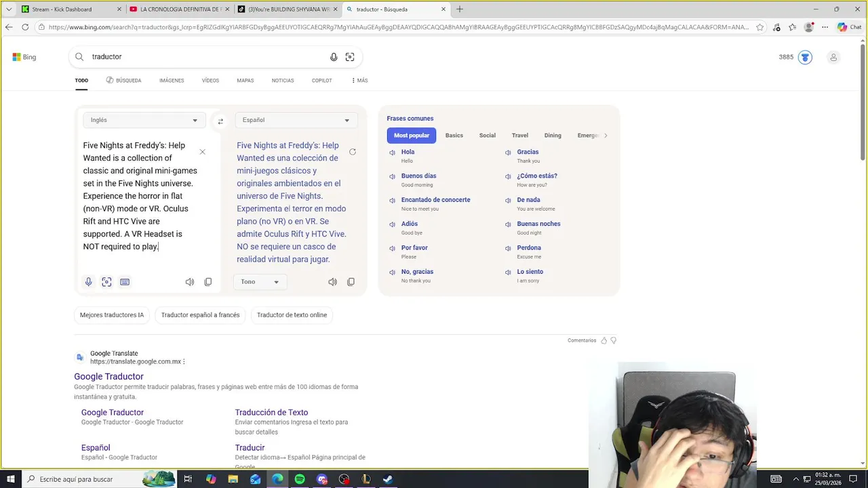Switch to the IMÁGENES tab
The width and height of the screenshot is (868, 488).
172,81
